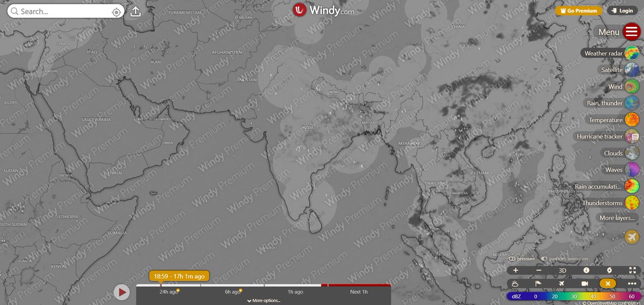Click the three-dots more POI icon
644x305 pixels.
tap(632, 283)
